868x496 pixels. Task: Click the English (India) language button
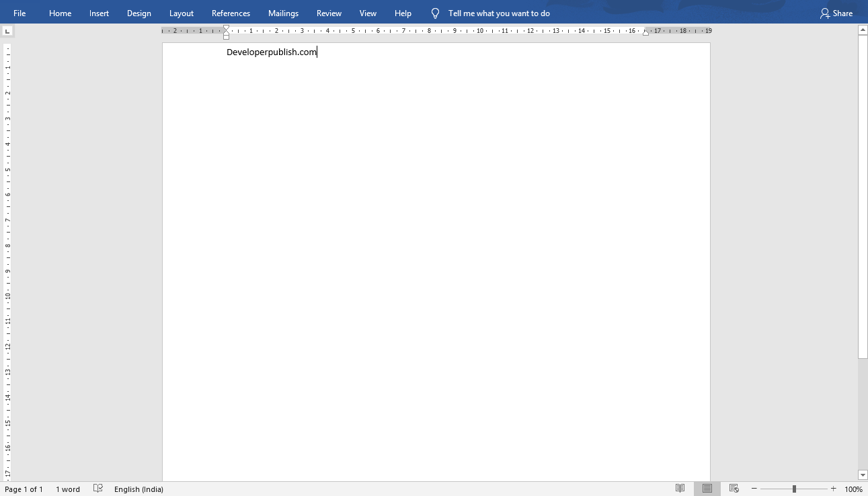coord(139,489)
